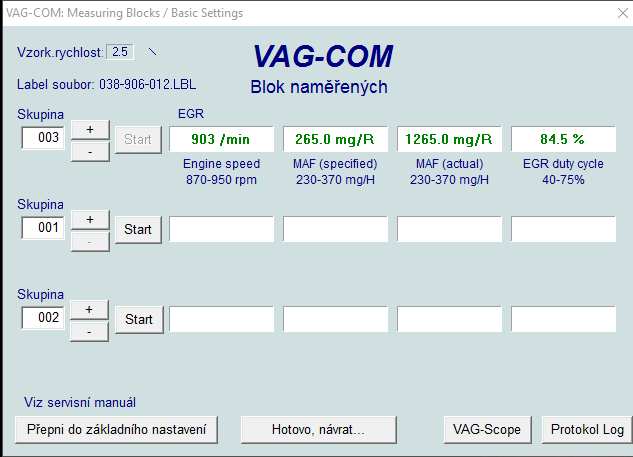The height and width of the screenshot is (457, 633).
Task: Decrement group 002 with its minus button
Action: (89, 332)
